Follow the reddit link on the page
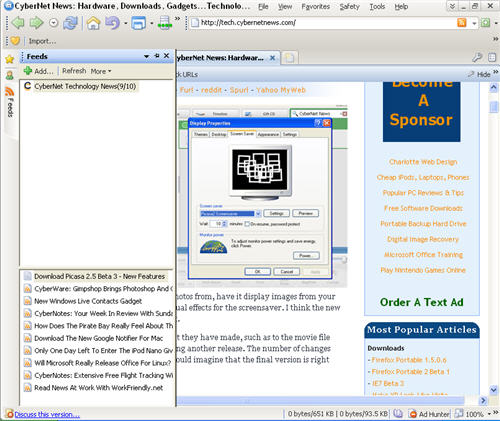This screenshot has height=421, width=500. (x=211, y=90)
